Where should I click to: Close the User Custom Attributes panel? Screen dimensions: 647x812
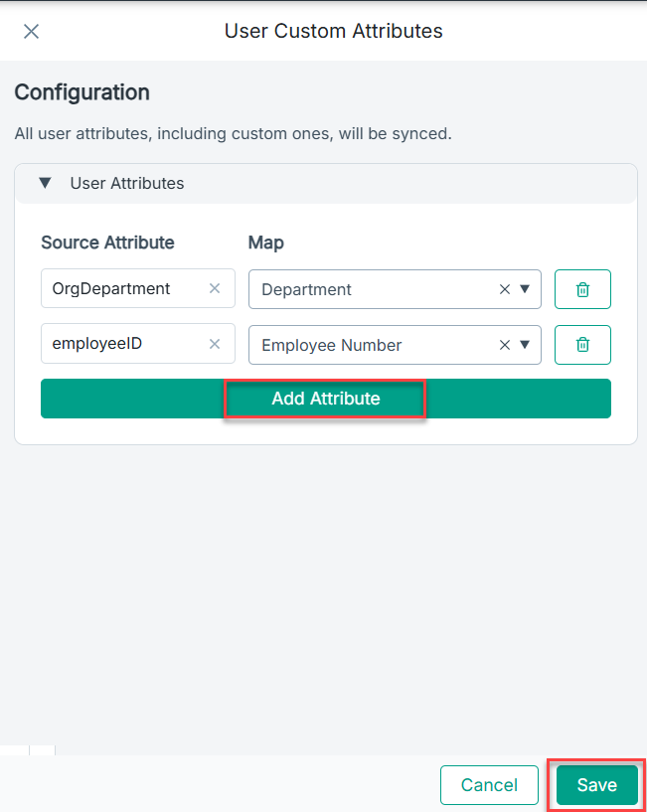(31, 31)
